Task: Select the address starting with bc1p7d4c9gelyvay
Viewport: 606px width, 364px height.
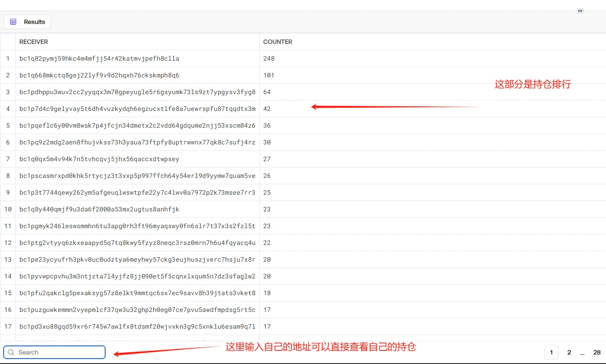Action: coord(137,109)
